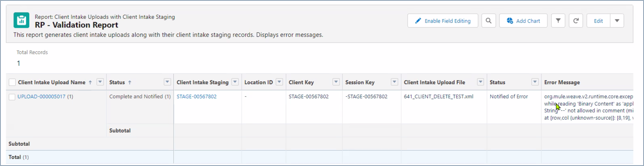Image resolution: width=644 pixels, height=166 pixels.
Task: Open Client Intake Staging column dropdown
Action: (235, 82)
